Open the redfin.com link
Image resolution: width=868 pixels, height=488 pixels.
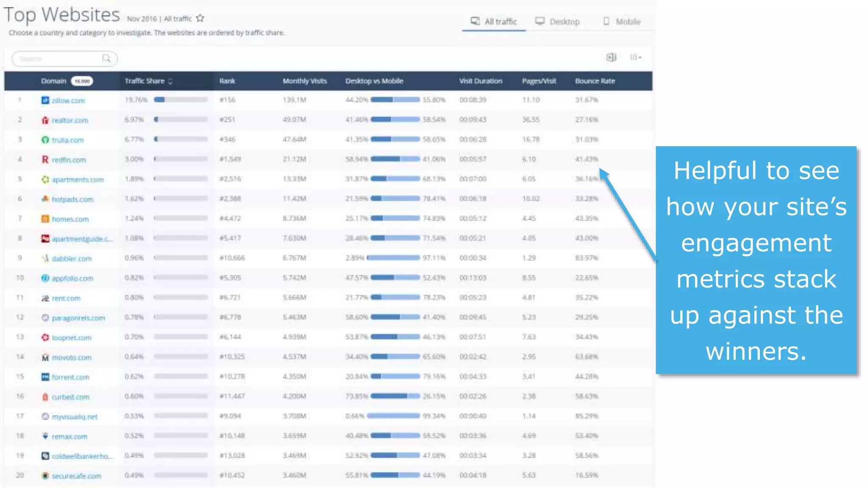pyautogui.click(x=69, y=160)
